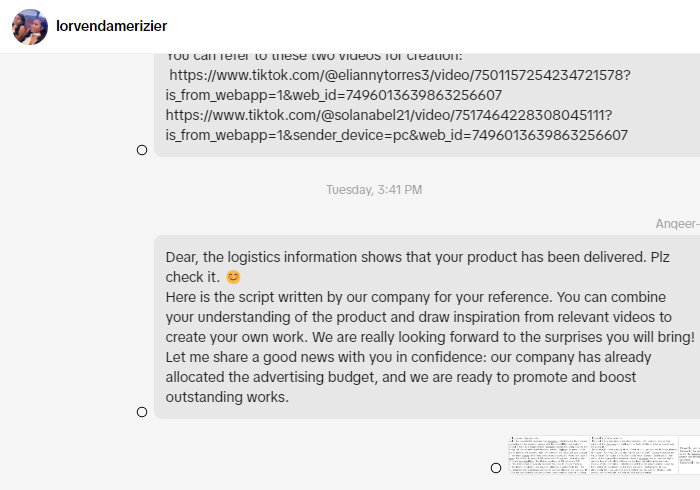Click lorvendamerizier's profile avatar
The image size is (700, 490).
coord(30,27)
